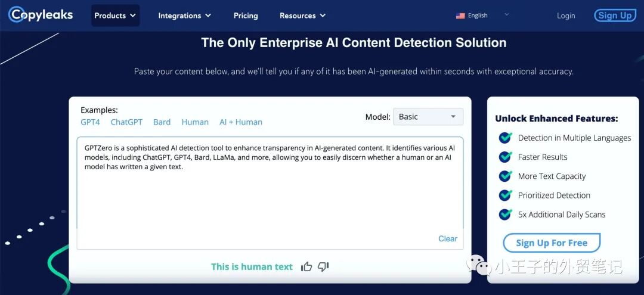The width and height of the screenshot is (644, 295).
Task: Click inside the content text area
Action: click(270, 193)
